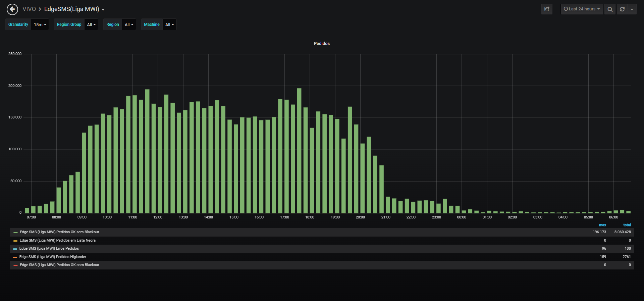This screenshot has height=301, width=644.
Task: Sort legend by the total column header
Action: (627, 225)
